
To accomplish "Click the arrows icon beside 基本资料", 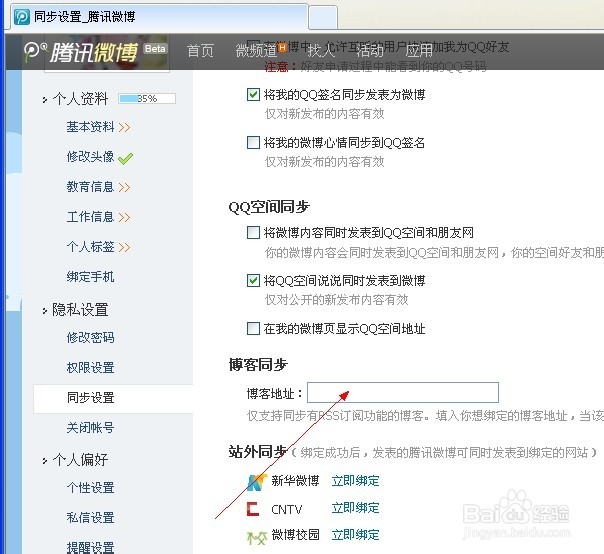I will click(x=124, y=127).
